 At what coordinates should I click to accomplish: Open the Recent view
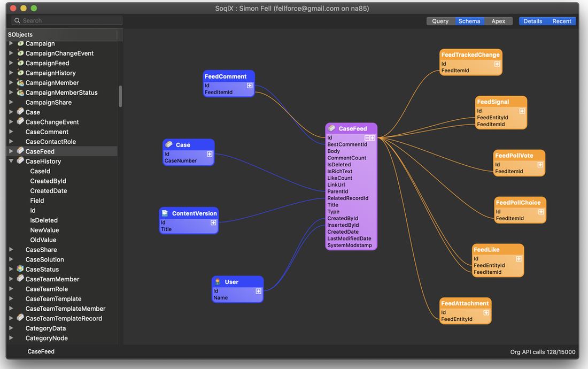coord(562,21)
